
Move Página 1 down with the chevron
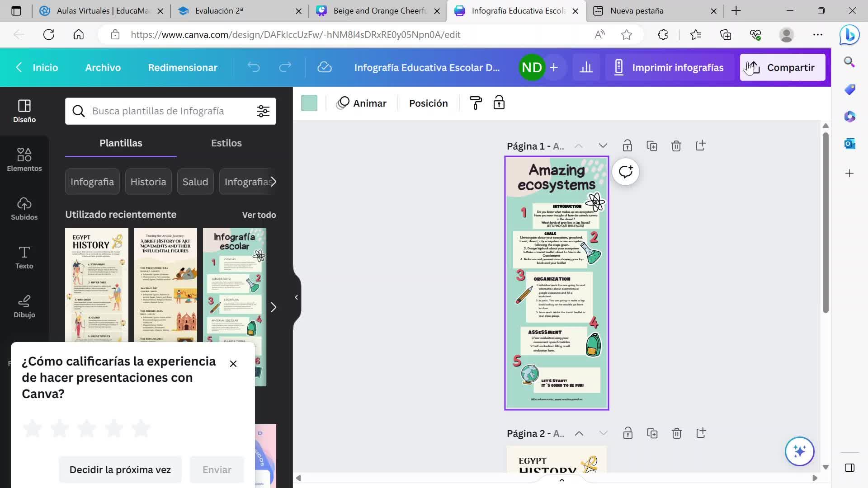[x=603, y=146]
